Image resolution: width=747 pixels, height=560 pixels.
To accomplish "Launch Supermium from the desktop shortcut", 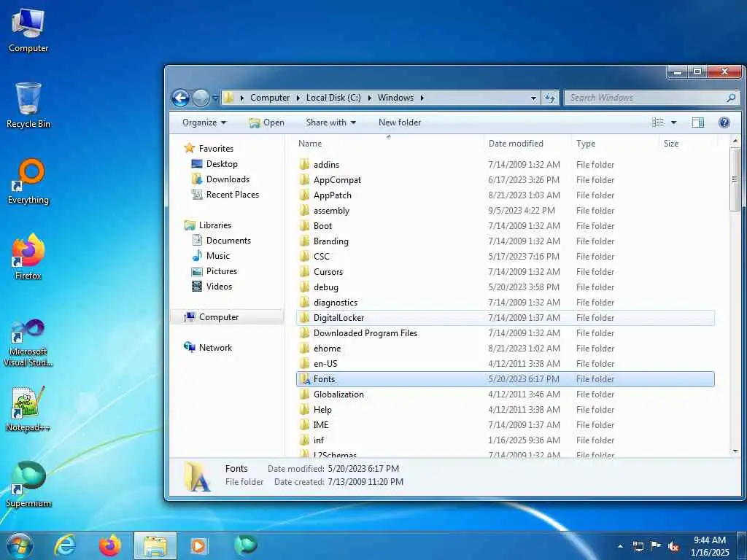I will tap(28, 485).
